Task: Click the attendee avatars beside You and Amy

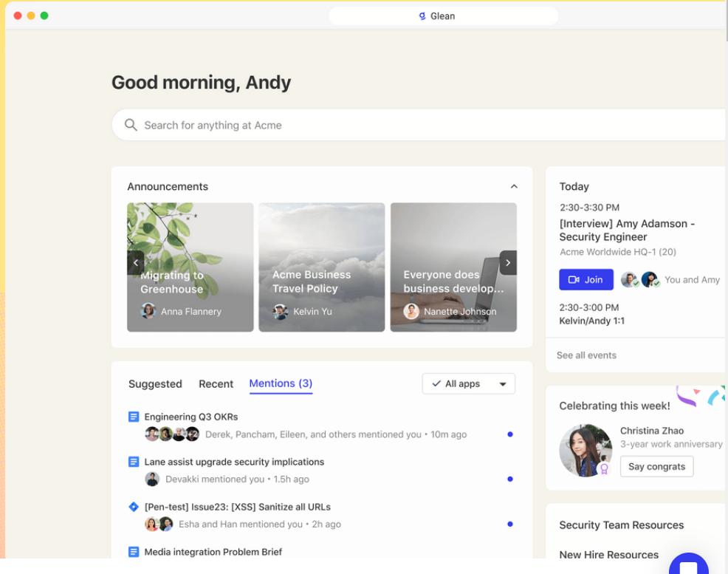Action: click(x=641, y=279)
